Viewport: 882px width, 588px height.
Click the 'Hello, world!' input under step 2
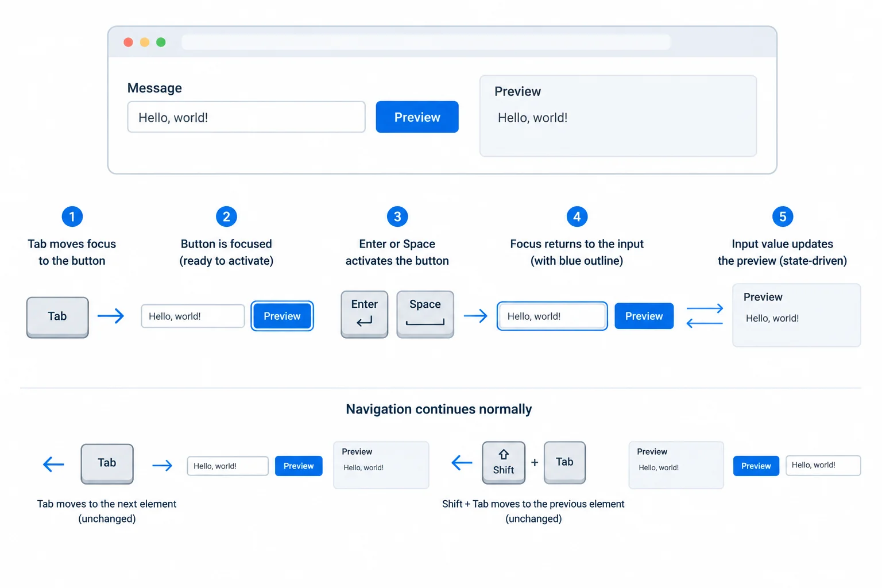click(x=193, y=316)
